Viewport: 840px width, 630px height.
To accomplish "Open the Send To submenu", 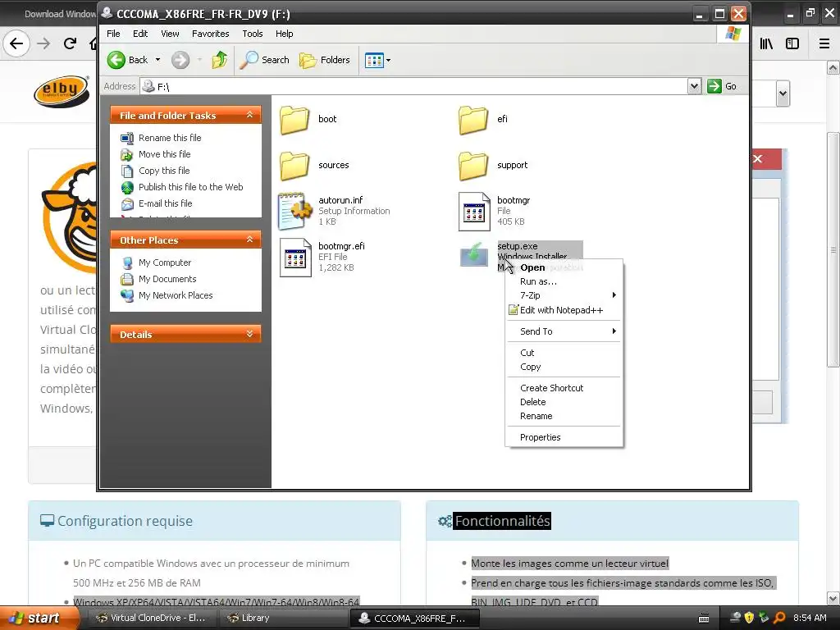I will (564, 331).
